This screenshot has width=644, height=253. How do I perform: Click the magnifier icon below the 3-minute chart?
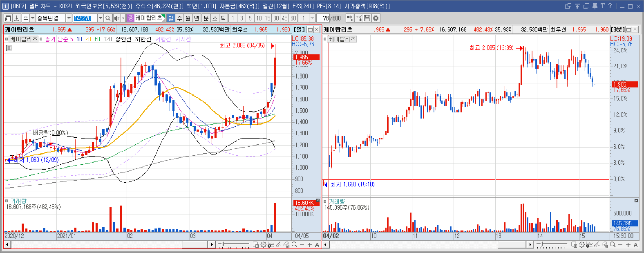613,245
